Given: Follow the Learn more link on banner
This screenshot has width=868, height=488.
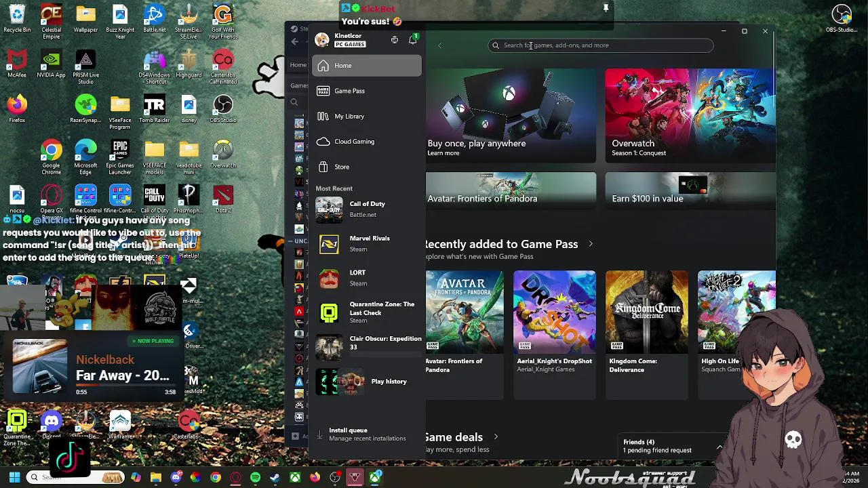Looking at the screenshot, I should point(443,153).
